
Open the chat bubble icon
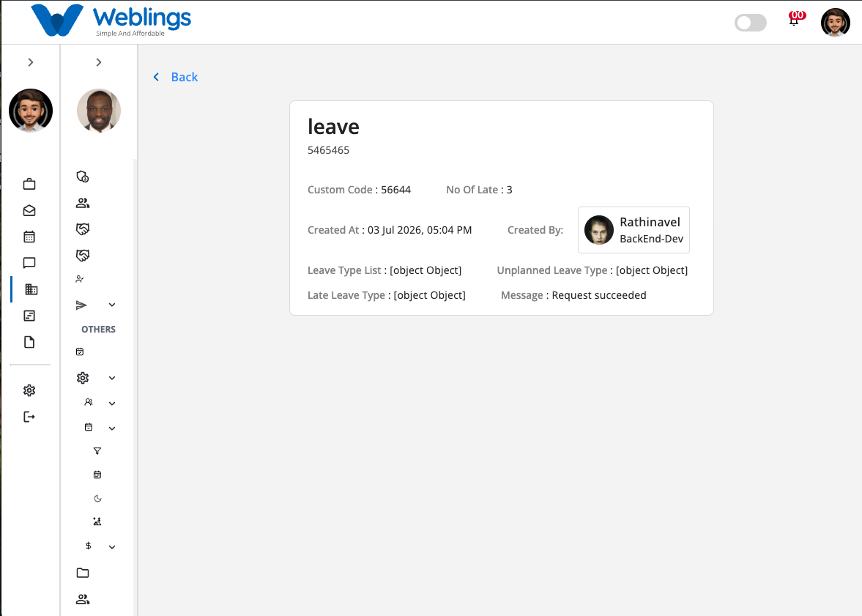coord(29,263)
